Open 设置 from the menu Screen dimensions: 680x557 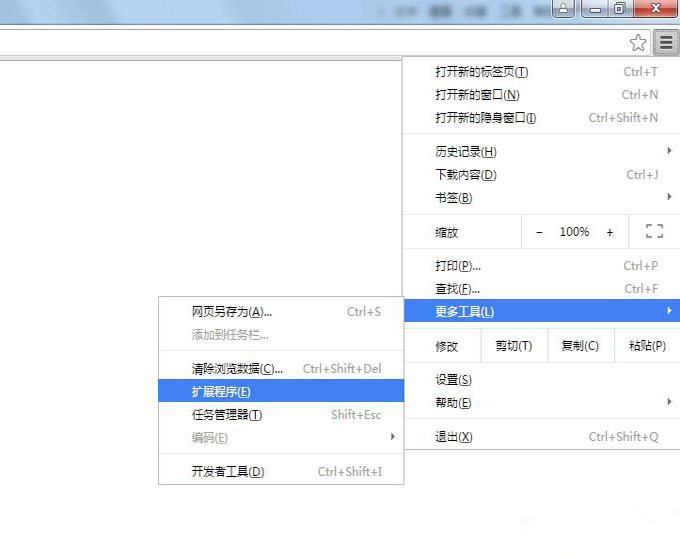(x=453, y=380)
